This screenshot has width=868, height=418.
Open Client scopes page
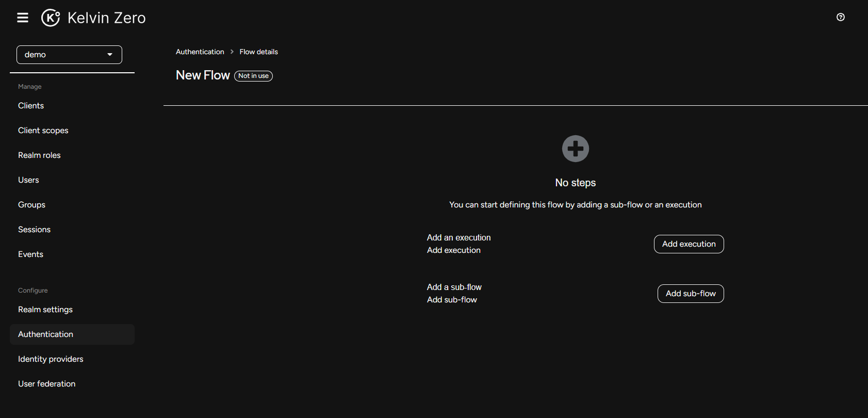43,131
